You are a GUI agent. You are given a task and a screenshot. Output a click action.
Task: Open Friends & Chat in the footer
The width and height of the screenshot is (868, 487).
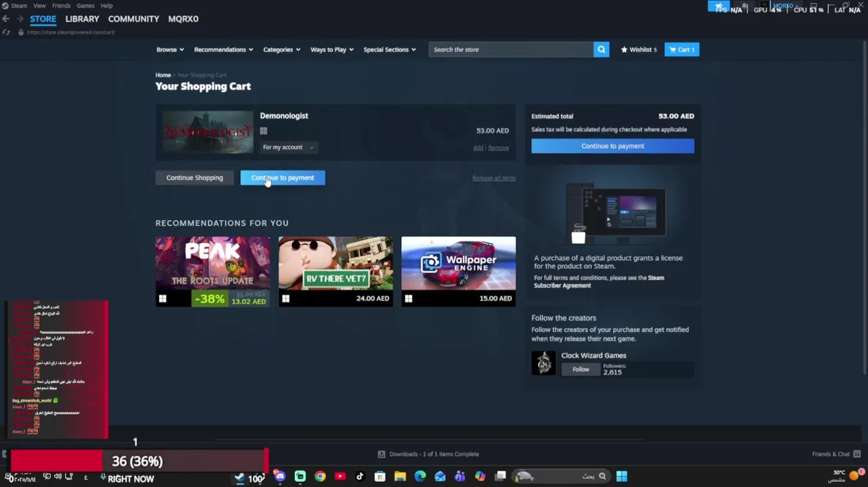(836, 454)
